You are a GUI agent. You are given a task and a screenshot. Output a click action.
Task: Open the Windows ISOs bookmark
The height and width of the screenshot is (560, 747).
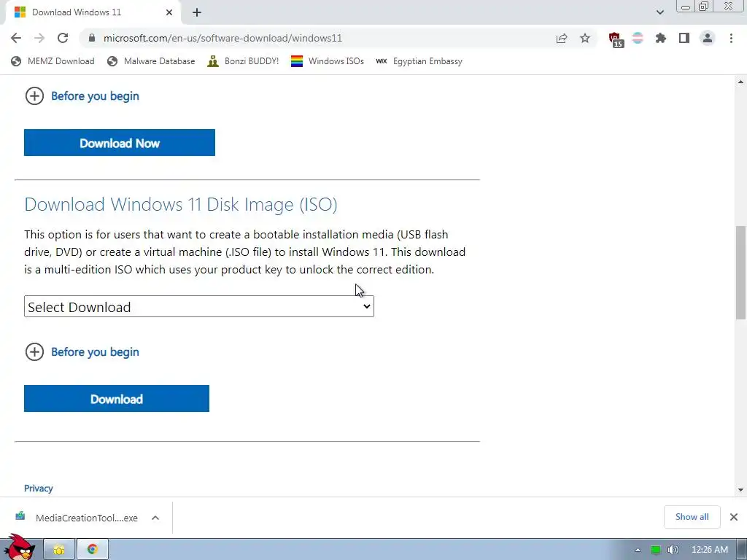tap(328, 61)
